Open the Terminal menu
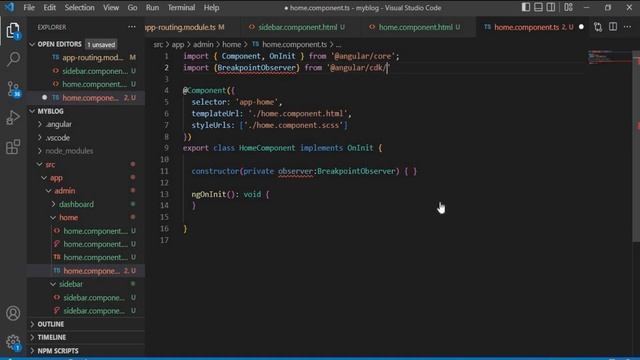The width and height of the screenshot is (640, 360). pyautogui.click(x=181, y=7)
